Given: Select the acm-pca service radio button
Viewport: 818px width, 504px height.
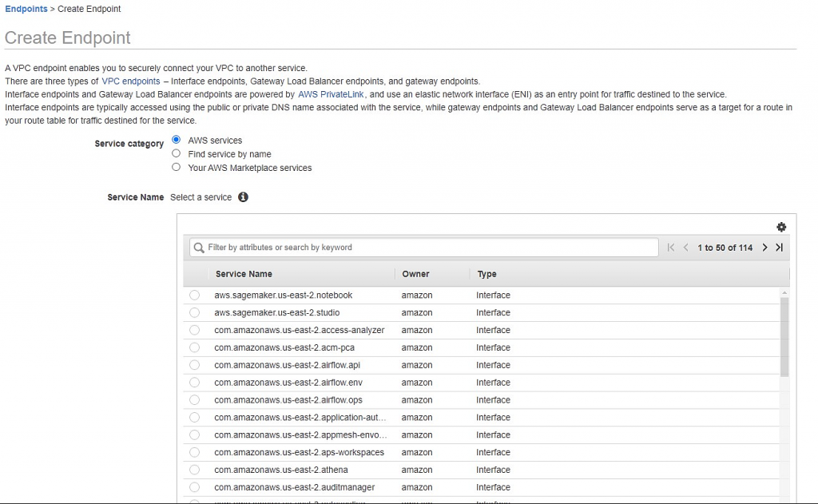Looking at the screenshot, I should (x=195, y=347).
